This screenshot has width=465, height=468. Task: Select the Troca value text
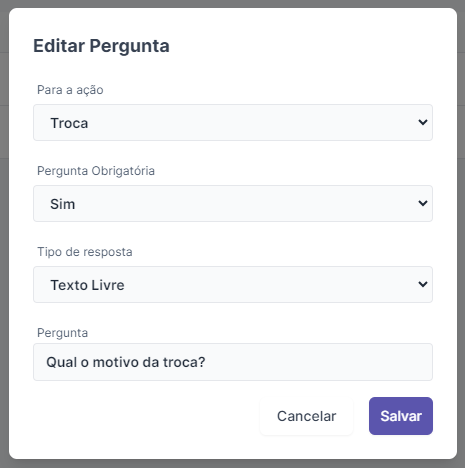point(69,123)
